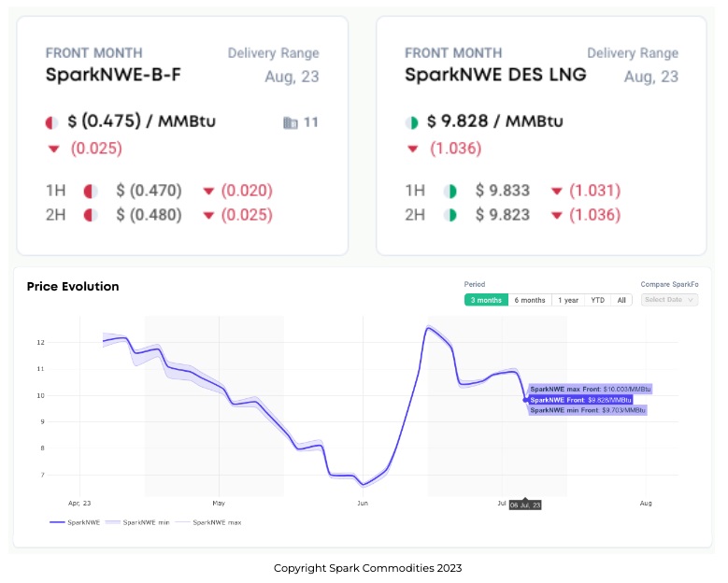Switch period to 6 months

(x=530, y=300)
